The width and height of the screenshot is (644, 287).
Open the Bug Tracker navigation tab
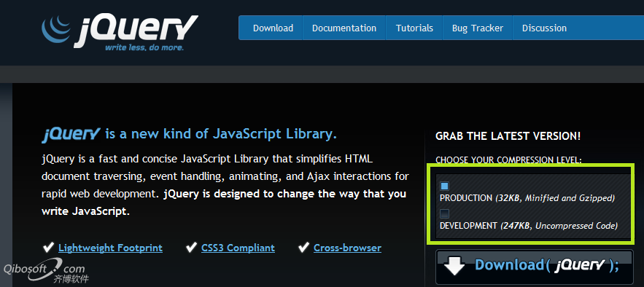pyautogui.click(x=478, y=28)
